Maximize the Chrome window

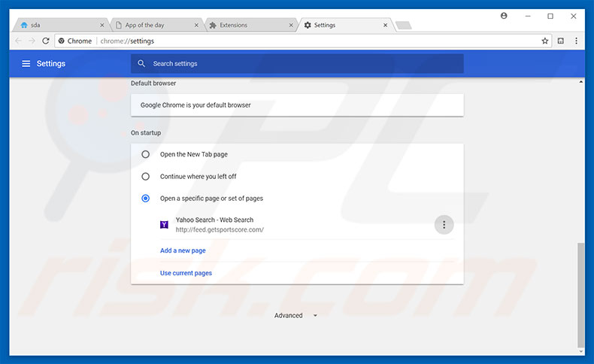click(550, 16)
